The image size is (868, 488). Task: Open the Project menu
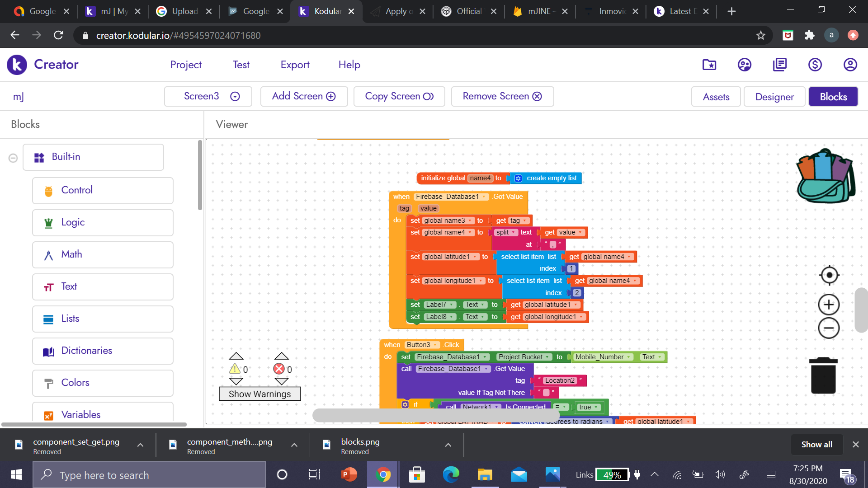coord(186,65)
